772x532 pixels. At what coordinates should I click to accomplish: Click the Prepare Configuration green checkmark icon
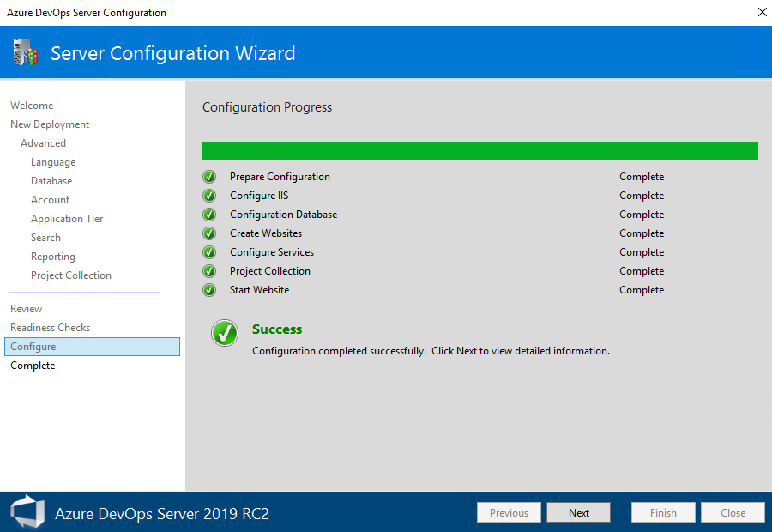(208, 177)
